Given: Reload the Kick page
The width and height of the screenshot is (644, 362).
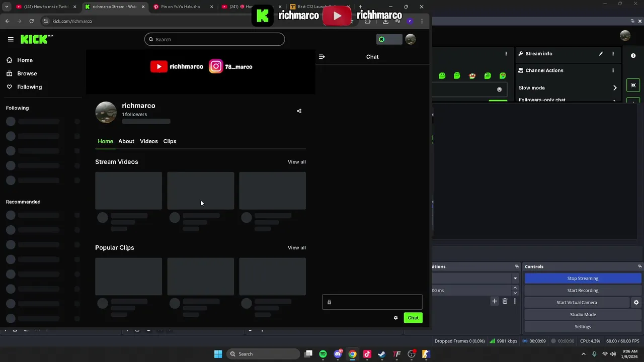Looking at the screenshot, I should click(31, 21).
